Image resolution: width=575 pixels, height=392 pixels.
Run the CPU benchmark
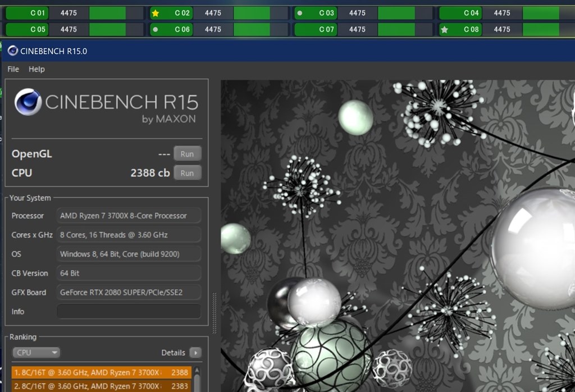(x=187, y=173)
